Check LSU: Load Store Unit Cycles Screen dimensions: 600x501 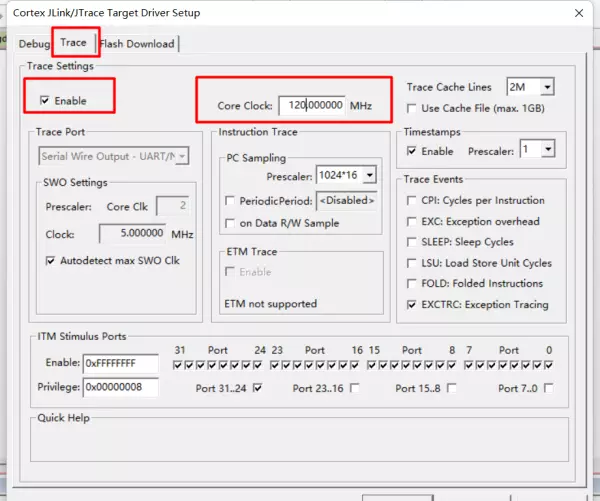(411, 263)
